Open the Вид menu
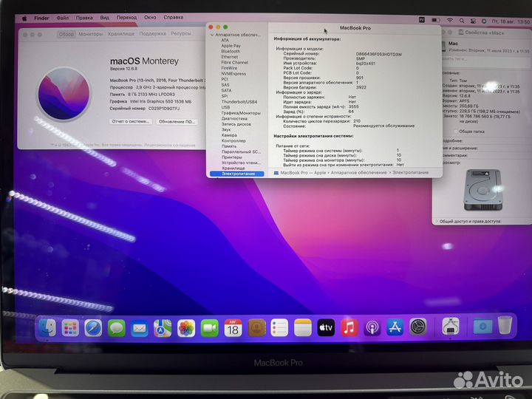 tap(104, 17)
